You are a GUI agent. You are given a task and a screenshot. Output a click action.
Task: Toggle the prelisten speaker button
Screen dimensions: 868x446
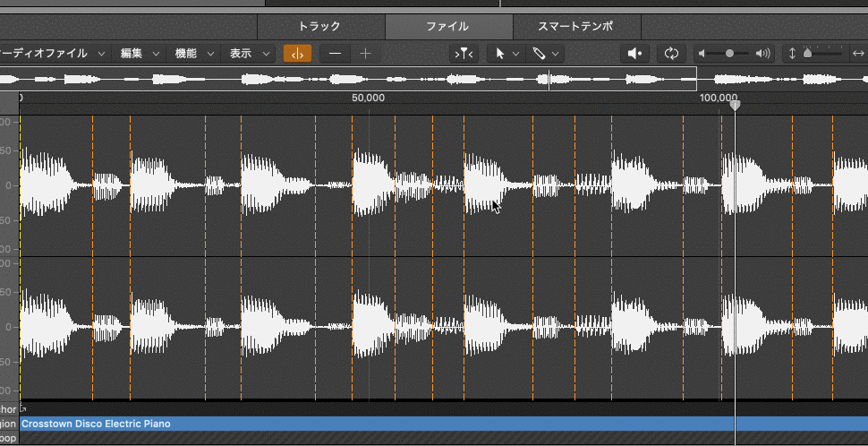pos(635,54)
